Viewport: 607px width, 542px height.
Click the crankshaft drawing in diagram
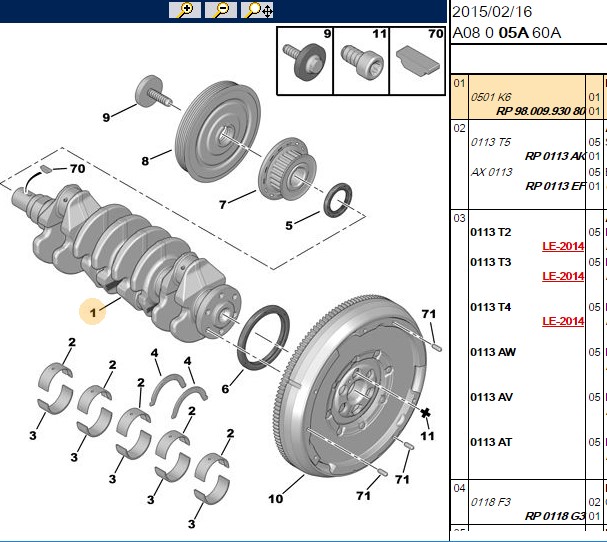(x=128, y=261)
